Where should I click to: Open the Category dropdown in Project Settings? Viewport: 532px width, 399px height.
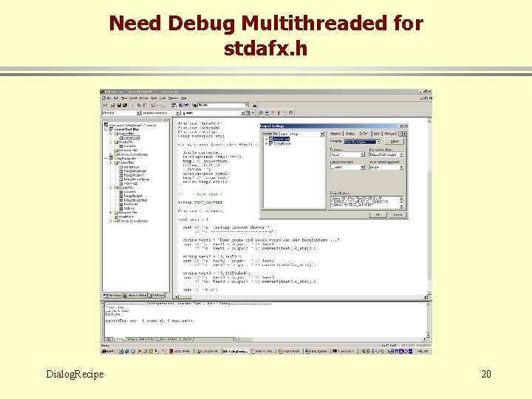pyautogui.click(x=378, y=142)
